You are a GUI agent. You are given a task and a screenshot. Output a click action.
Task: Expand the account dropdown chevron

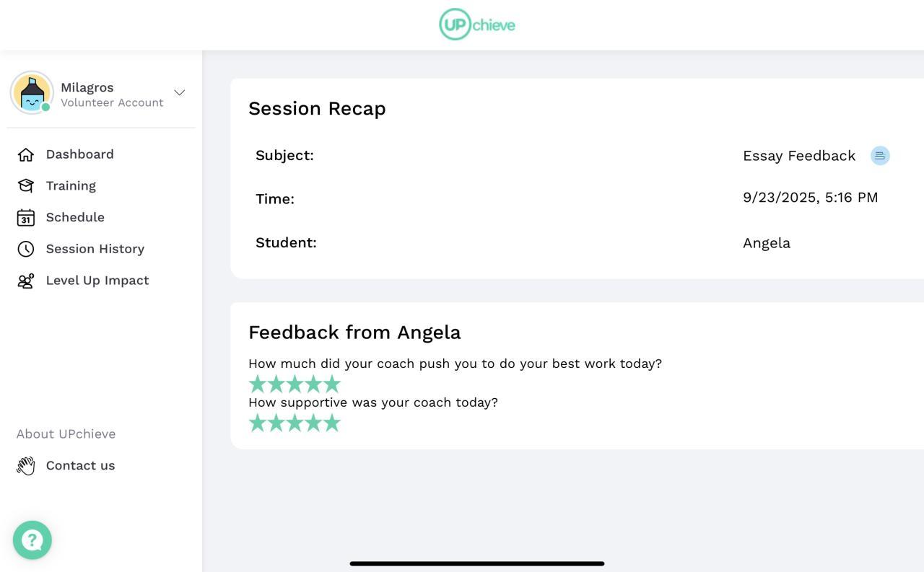coord(180,92)
